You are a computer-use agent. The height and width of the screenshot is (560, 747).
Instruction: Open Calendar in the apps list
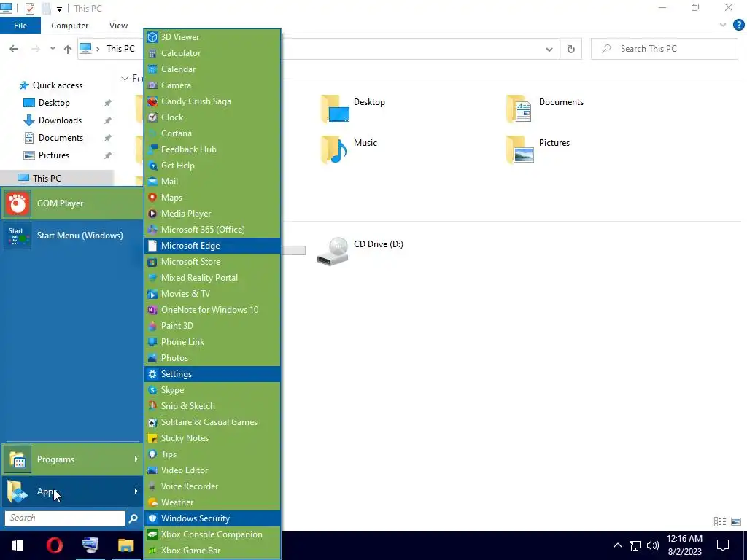(x=212, y=69)
